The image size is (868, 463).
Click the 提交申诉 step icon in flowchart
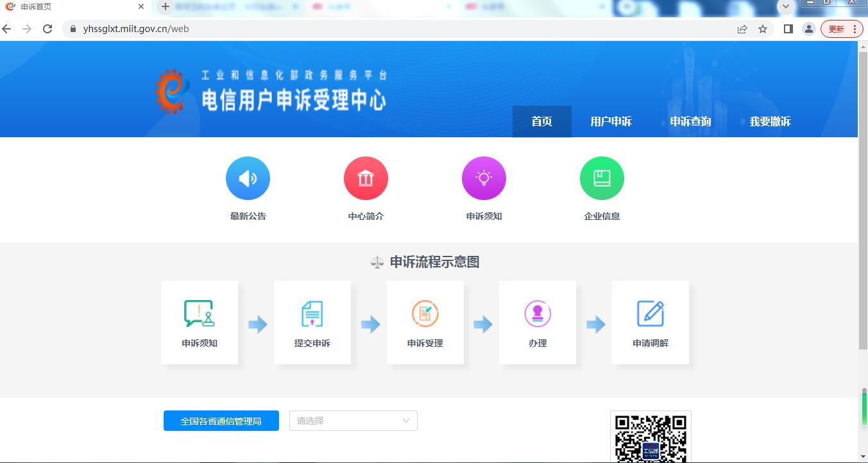[312, 314]
